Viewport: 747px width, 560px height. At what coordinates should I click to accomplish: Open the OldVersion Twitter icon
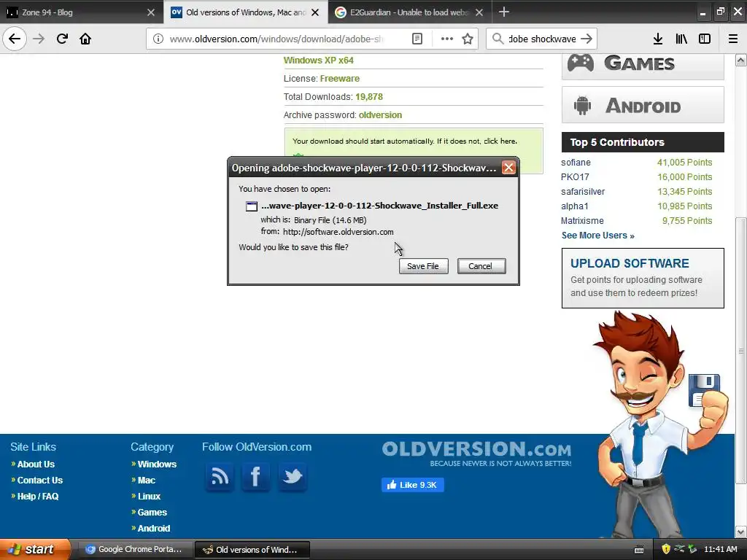click(292, 476)
